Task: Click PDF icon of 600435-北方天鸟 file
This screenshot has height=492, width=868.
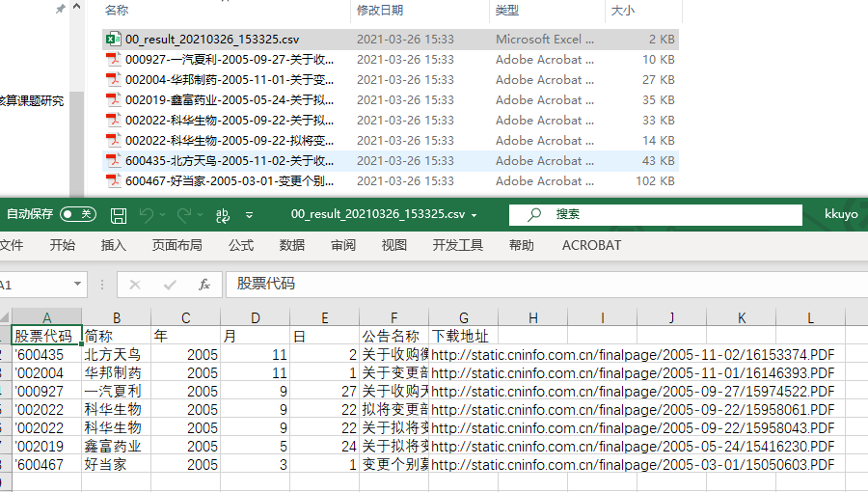Action: [114, 160]
